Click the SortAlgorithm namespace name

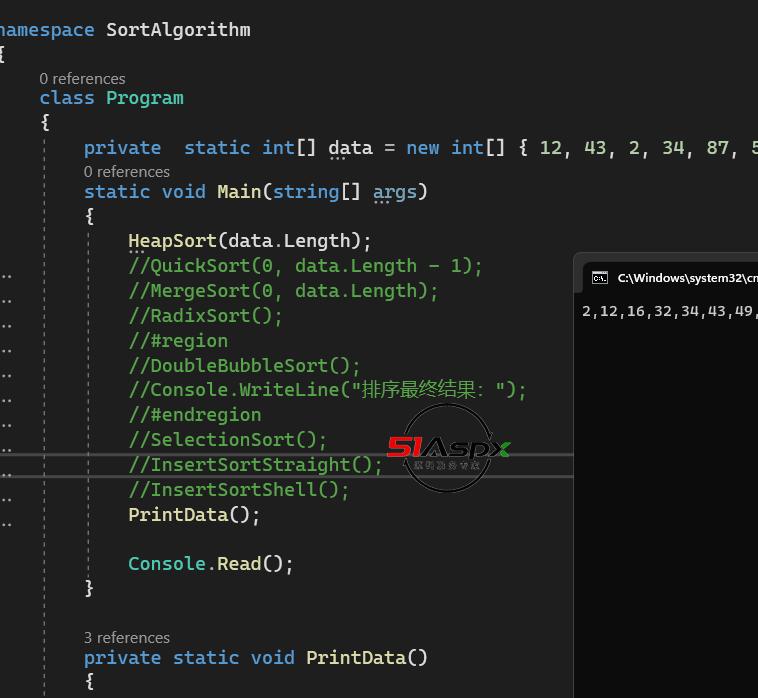click(178, 30)
